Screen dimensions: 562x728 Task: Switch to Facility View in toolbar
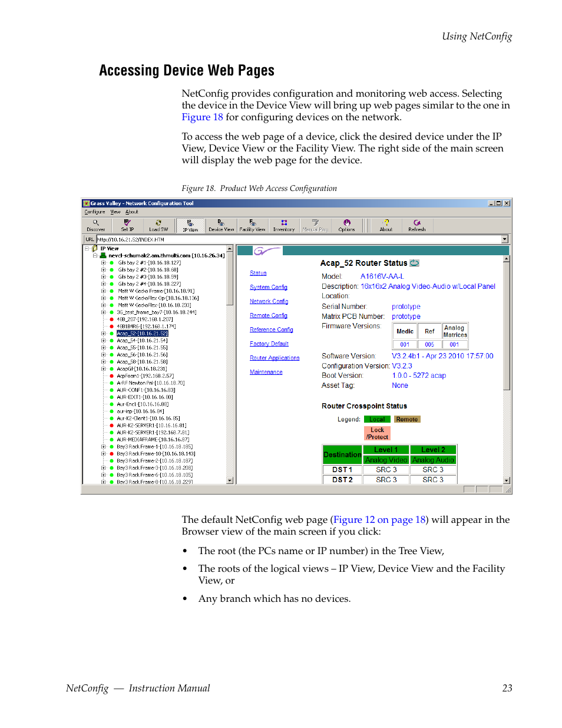click(x=252, y=226)
